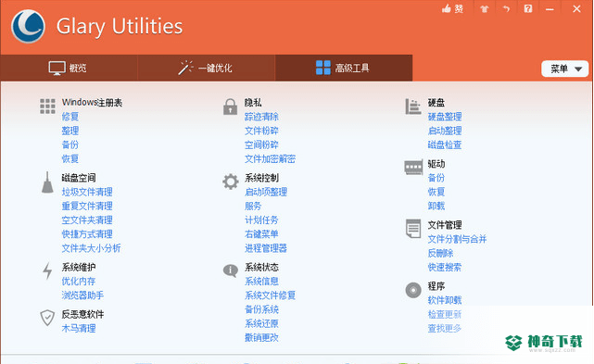The width and height of the screenshot is (594, 364).
Task: Open 快速搜索 tool
Action: pyautogui.click(x=445, y=267)
